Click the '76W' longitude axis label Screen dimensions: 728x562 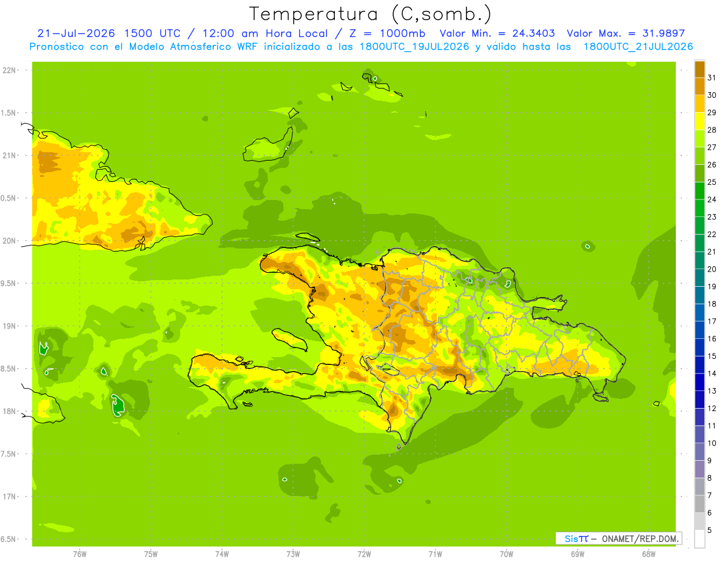pyautogui.click(x=79, y=554)
